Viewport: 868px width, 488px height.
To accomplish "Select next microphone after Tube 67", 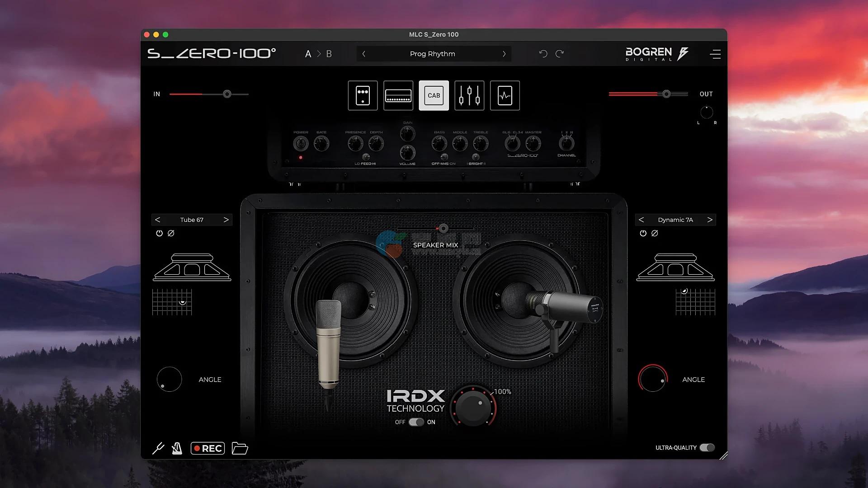I will click(x=226, y=220).
